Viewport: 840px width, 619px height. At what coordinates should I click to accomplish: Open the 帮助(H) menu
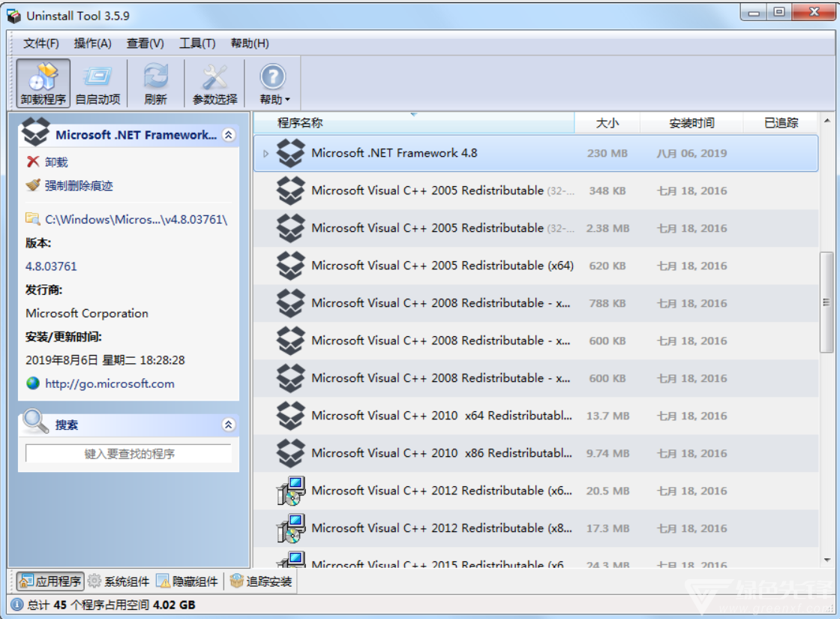[250, 44]
